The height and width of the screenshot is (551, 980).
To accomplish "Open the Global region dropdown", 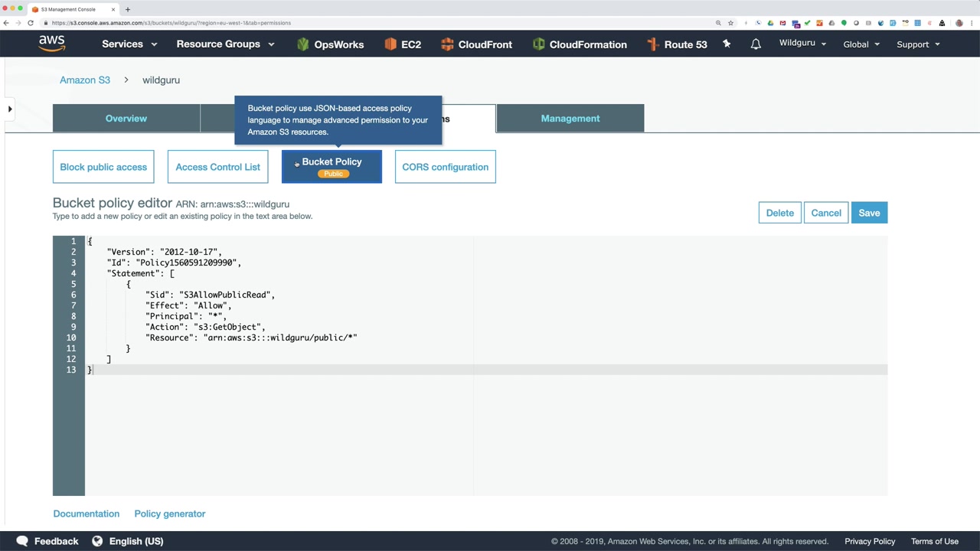I will 861,44.
